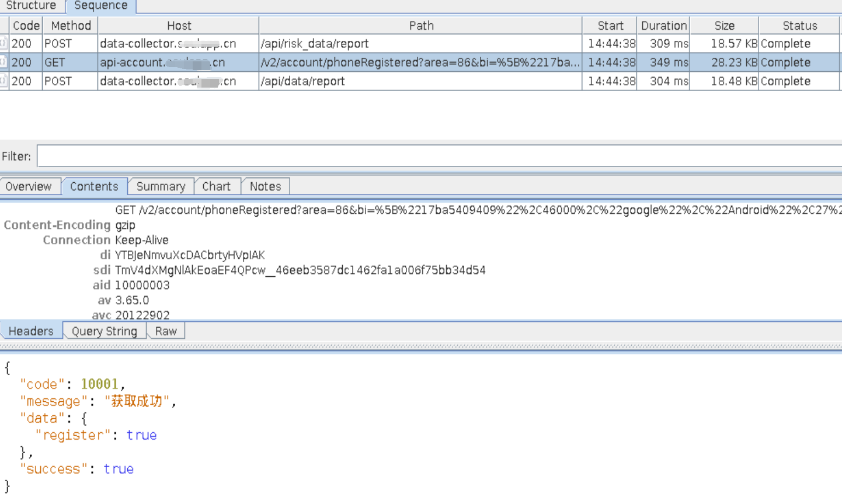Viewport: 842px width, 504px height.
Task: Show the Chart tab
Action: coord(216,186)
